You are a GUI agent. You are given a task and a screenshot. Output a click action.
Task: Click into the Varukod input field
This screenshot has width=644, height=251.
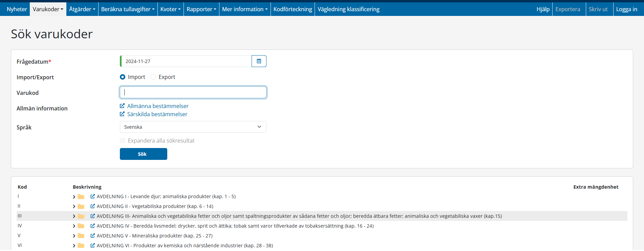193,92
